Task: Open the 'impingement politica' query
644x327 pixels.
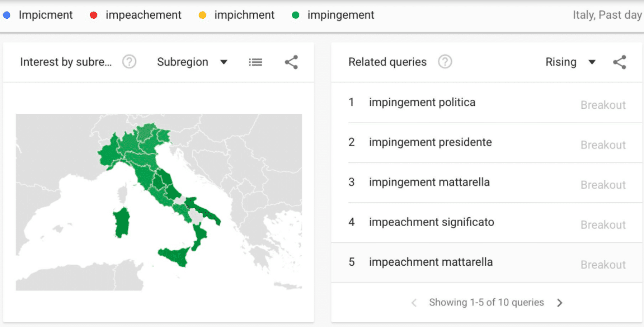Action: 422,102
